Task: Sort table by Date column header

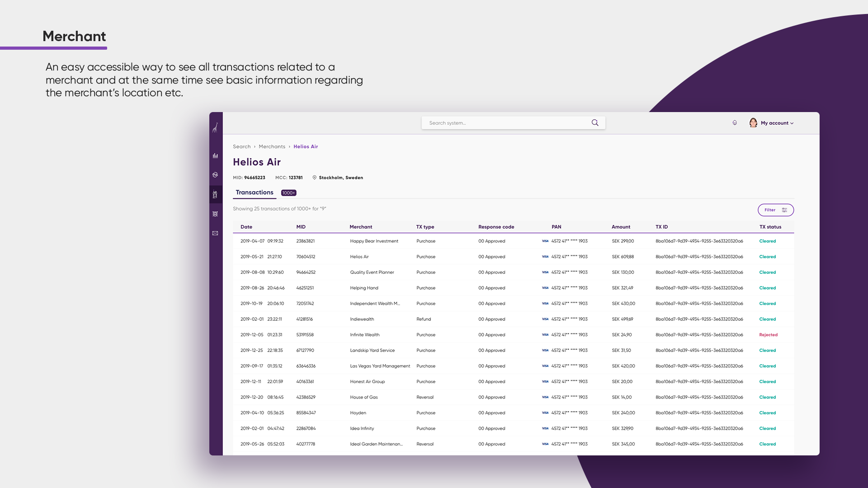Action: pyautogui.click(x=246, y=227)
